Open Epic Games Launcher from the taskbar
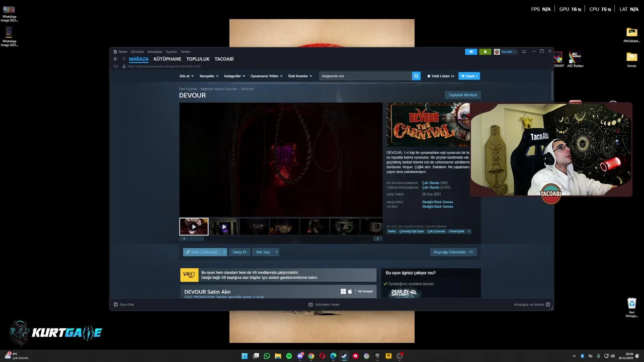This screenshot has width=644, height=362. pyautogui.click(x=377, y=356)
